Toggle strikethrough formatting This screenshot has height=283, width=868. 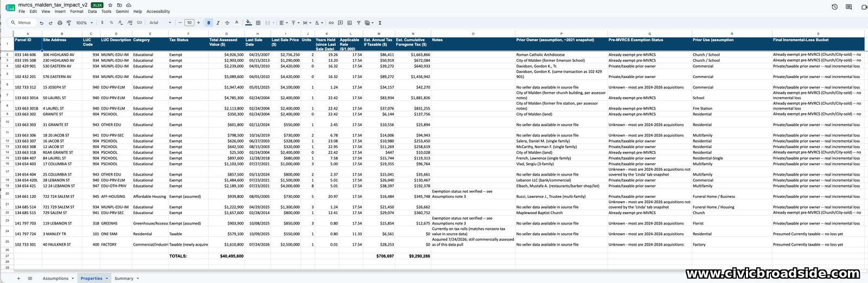[x=227, y=23]
